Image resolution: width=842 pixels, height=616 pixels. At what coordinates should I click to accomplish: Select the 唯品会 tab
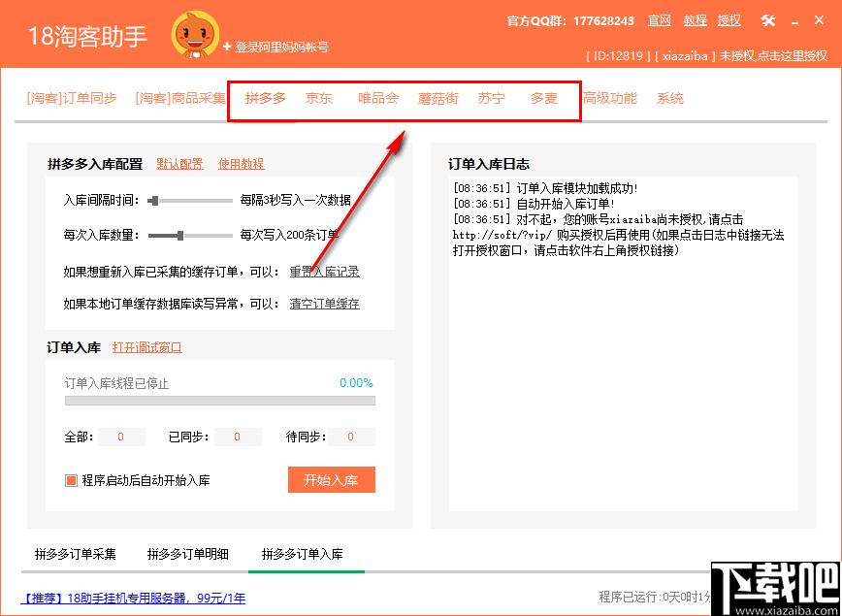[378, 98]
